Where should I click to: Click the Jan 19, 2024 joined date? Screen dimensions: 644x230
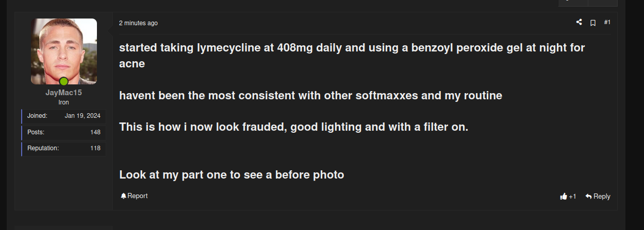click(82, 116)
